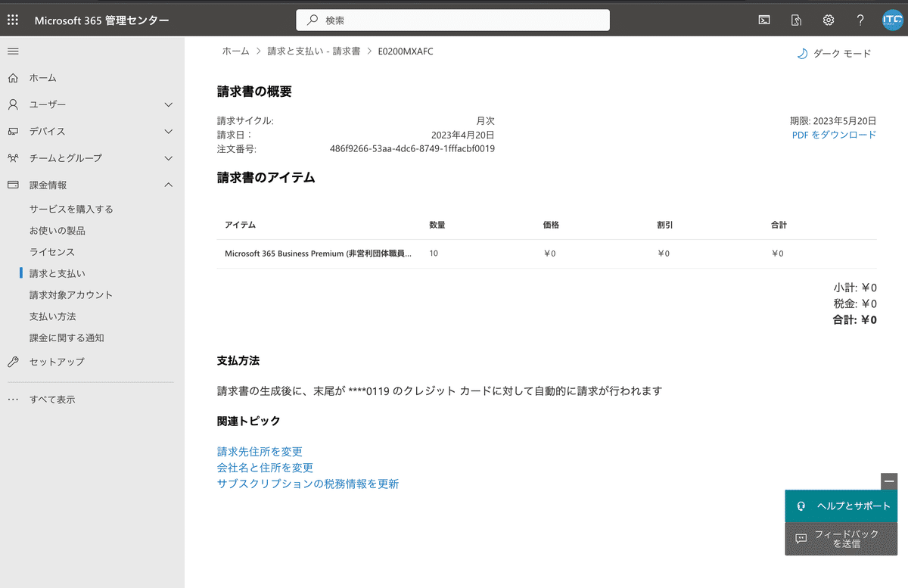Viewport: 908px width, 588px height.
Task: Open 請求対象アカウント in sidebar
Action: [x=71, y=295]
